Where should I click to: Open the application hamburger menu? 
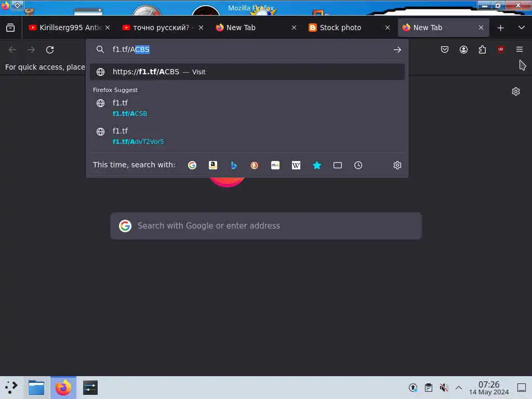(x=520, y=49)
